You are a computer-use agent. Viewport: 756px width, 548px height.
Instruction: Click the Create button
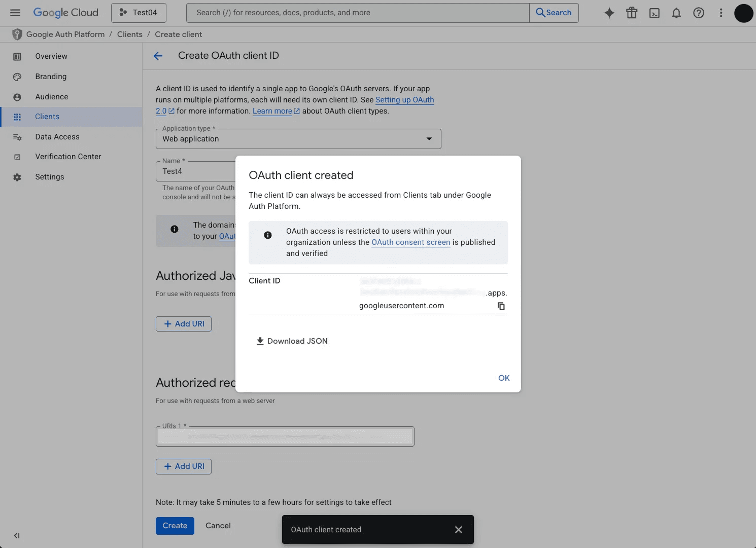(x=175, y=526)
